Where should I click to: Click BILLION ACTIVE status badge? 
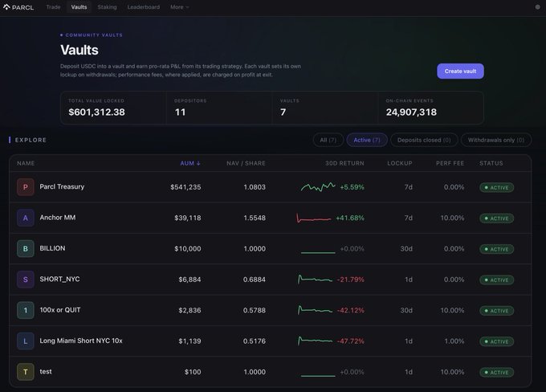(496, 249)
